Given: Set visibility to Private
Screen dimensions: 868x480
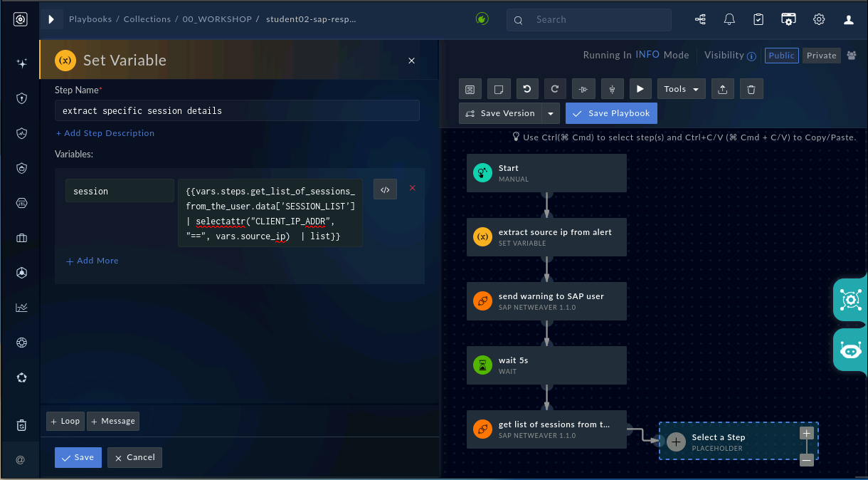Looking at the screenshot, I should (822, 56).
